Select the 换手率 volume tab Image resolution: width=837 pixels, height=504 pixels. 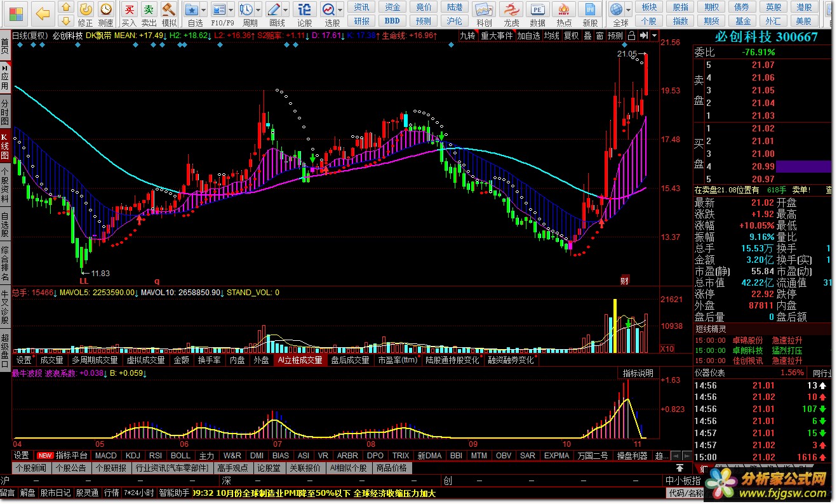tap(210, 360)
